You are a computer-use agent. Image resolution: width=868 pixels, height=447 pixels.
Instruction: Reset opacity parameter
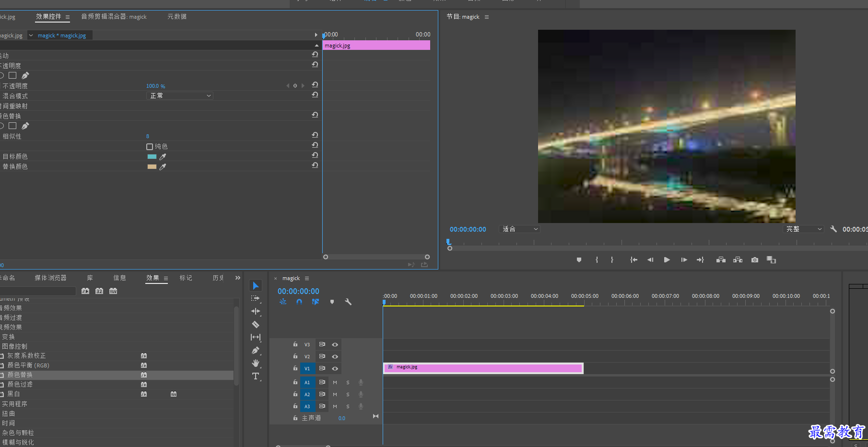pos(315,85)
